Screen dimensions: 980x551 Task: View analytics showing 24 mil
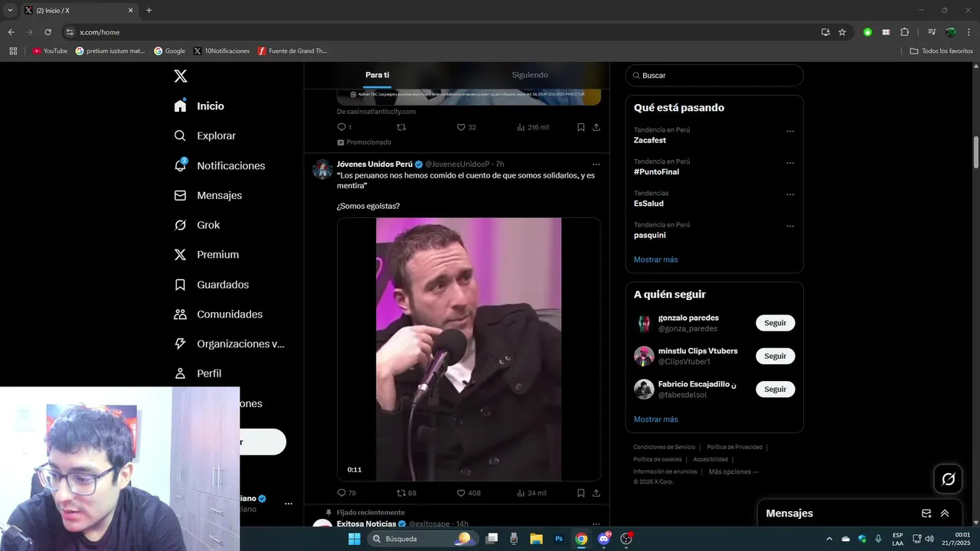point(531,493)
